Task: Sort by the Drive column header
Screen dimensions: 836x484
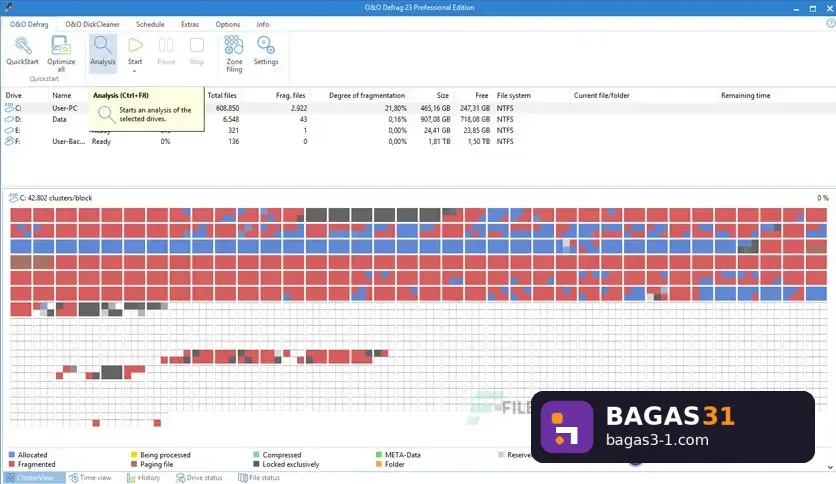Action: 13,95
